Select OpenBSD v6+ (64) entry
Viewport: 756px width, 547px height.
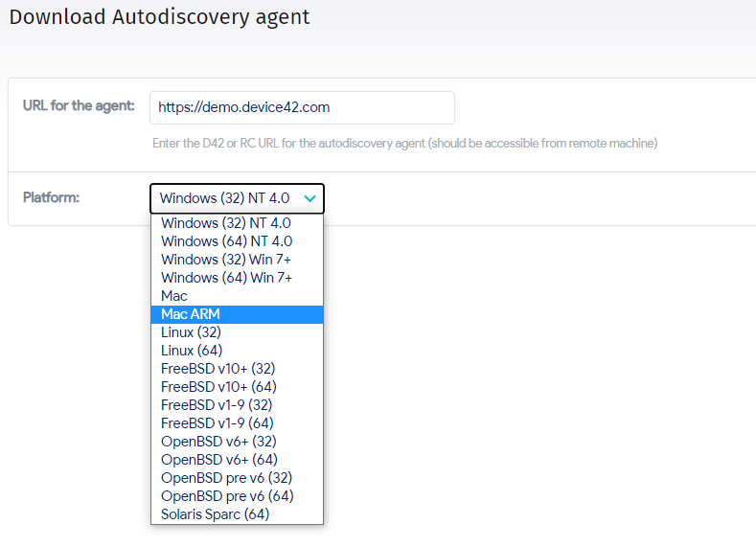[x=237, y=460]
